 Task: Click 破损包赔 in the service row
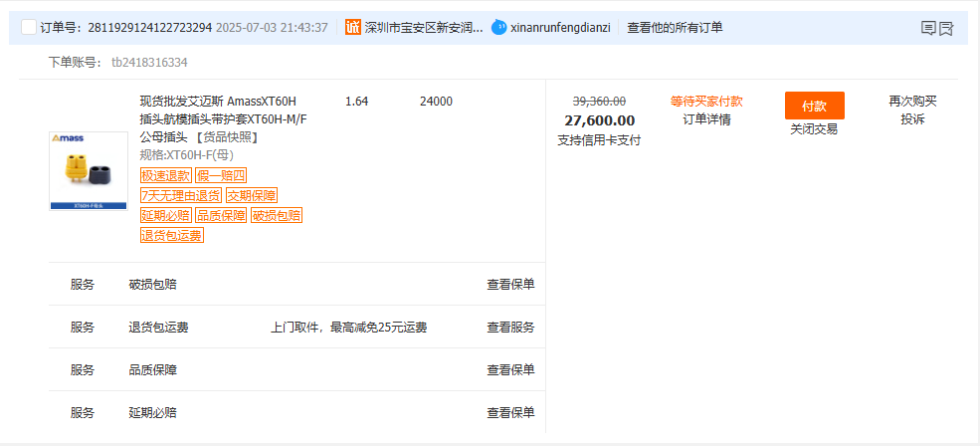point(152,284)
